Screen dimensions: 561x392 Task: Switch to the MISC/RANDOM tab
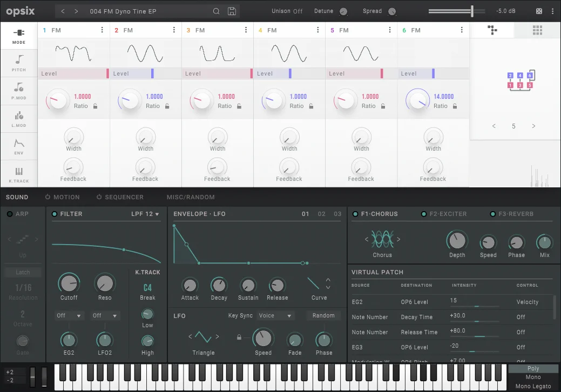(x=191, y=197)
